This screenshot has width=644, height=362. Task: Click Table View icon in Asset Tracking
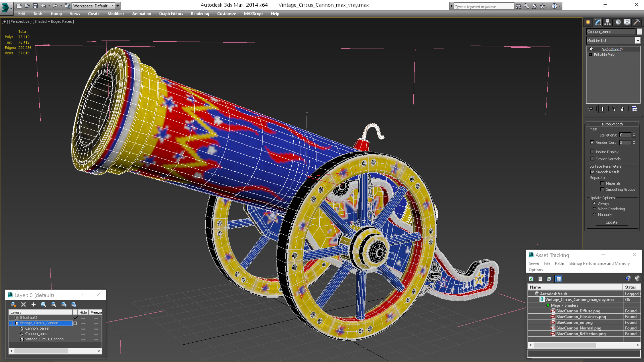point(559,279)
